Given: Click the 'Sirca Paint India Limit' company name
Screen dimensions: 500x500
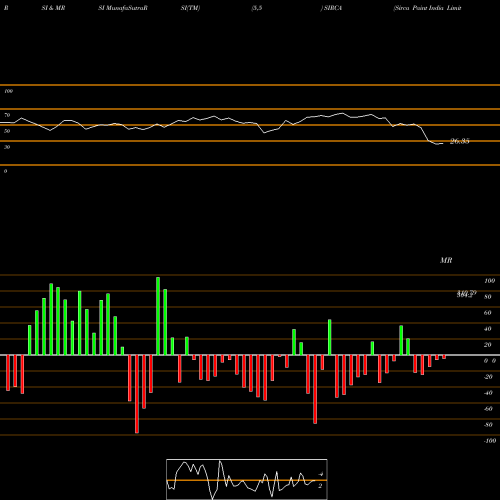Looking at the screenshot, I should pyautogui.click(x=427, y=8).
